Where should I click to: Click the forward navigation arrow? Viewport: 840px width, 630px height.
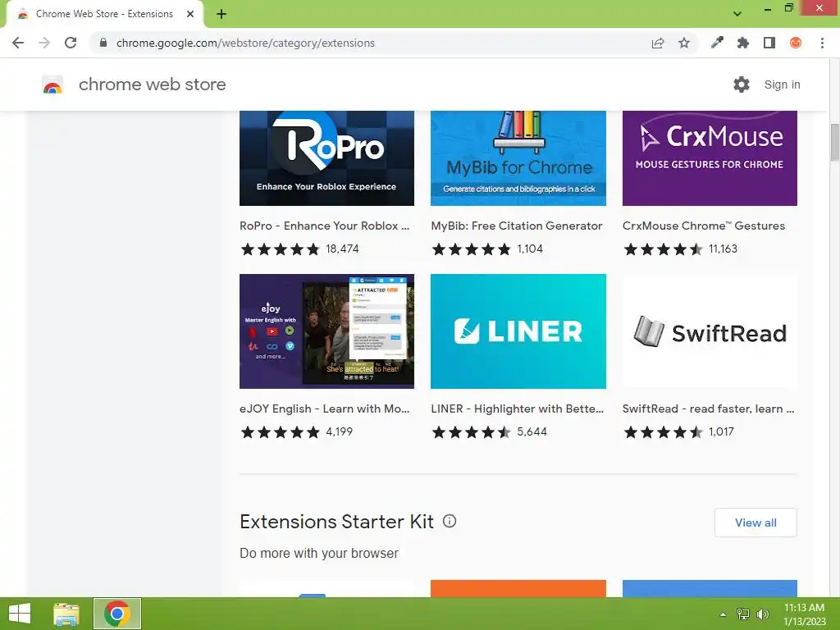(44, 43)
